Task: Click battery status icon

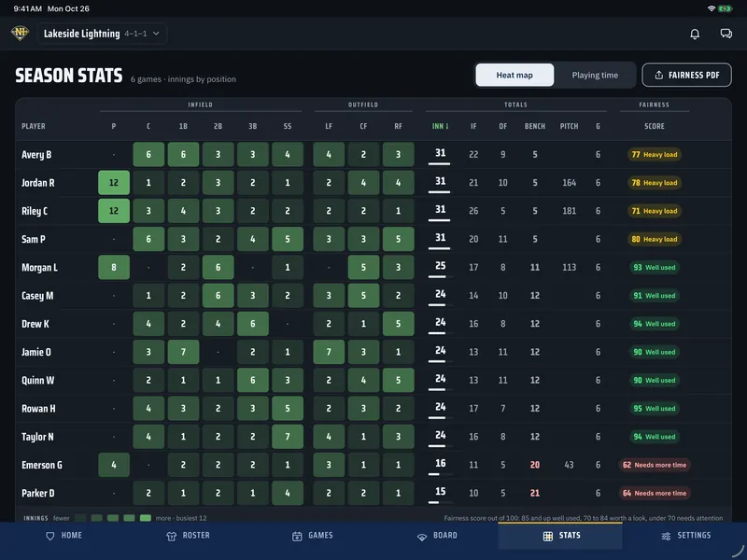Action: tap(726, 8)
